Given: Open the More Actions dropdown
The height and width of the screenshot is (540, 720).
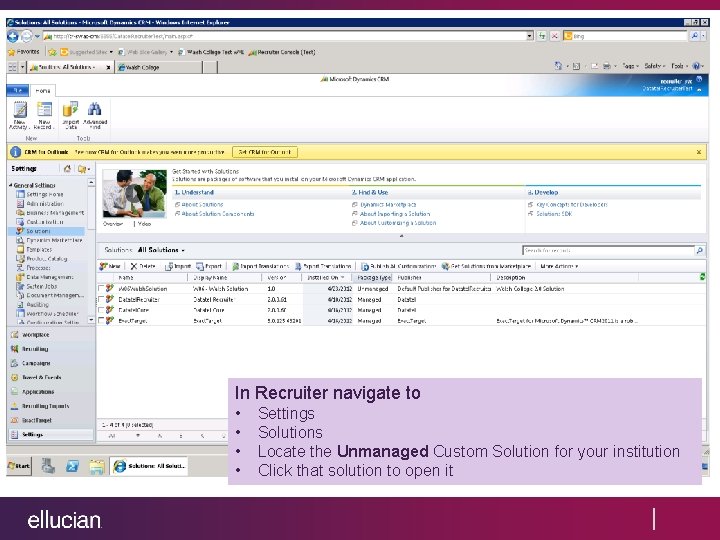Looking at the screenshot, I should [x=559, y=266].
